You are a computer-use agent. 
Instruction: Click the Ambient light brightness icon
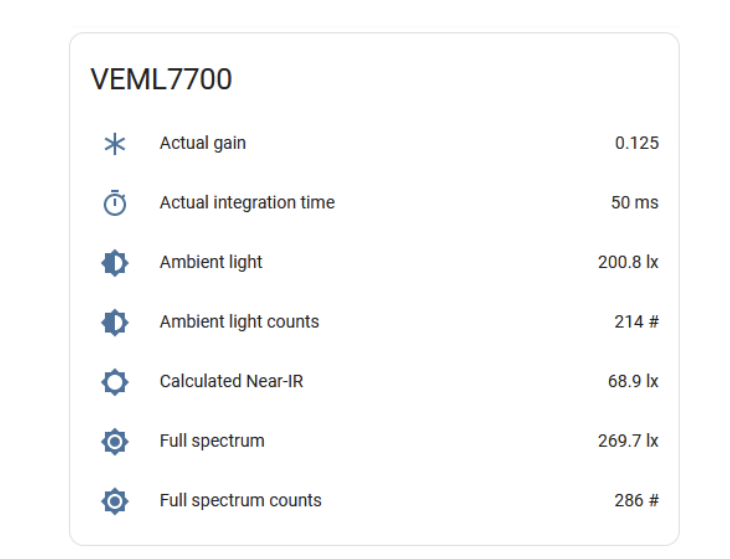tap(115, 263)
